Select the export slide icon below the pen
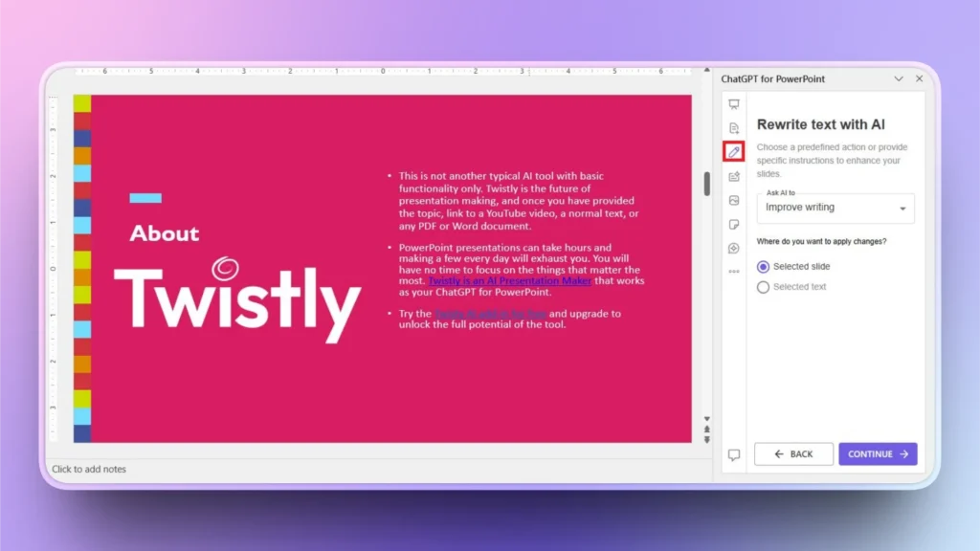Image resolution: width=980 pixels, height=551 pixels. [733, 176]
